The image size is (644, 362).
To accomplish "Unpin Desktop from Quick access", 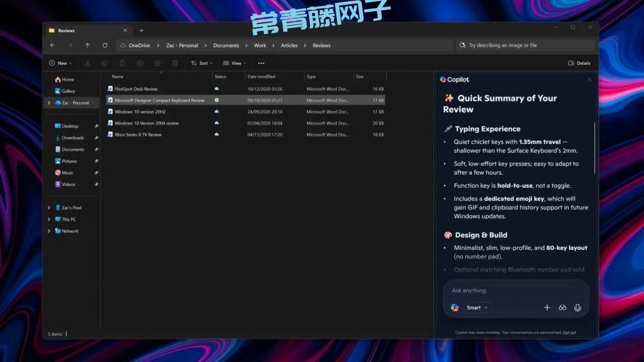I will [97, 126].
